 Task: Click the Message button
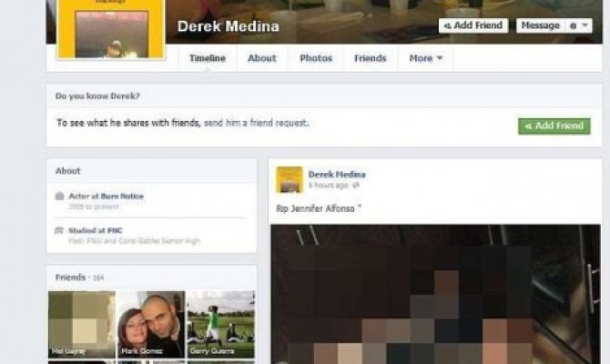coord(541,25)
